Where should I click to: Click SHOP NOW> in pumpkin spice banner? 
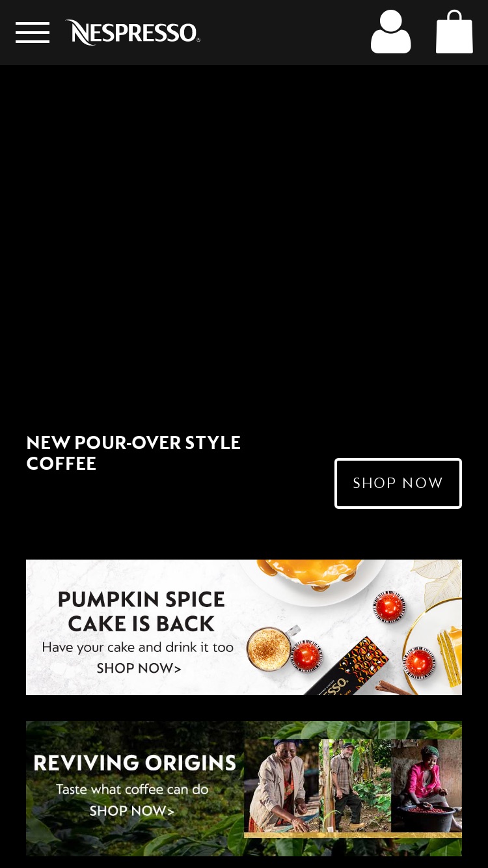click(139, 668)
